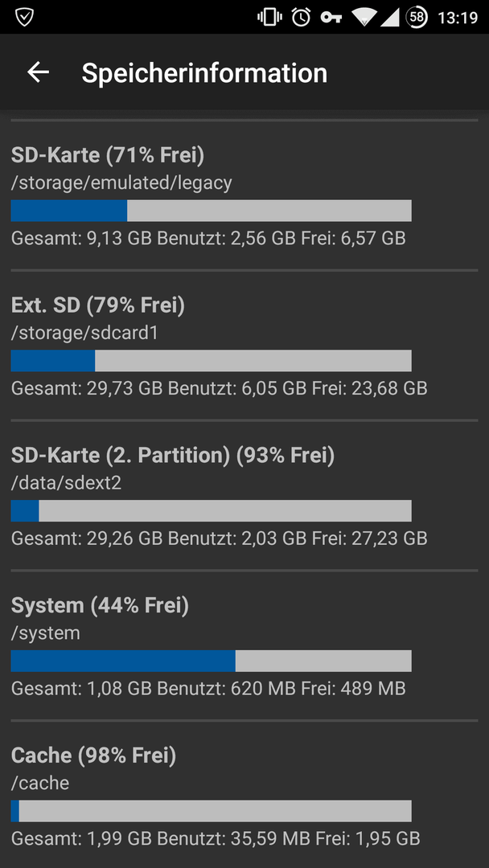Tap the Wi-Fi signal status icon

pyautogui.click(x=364, y=17)
